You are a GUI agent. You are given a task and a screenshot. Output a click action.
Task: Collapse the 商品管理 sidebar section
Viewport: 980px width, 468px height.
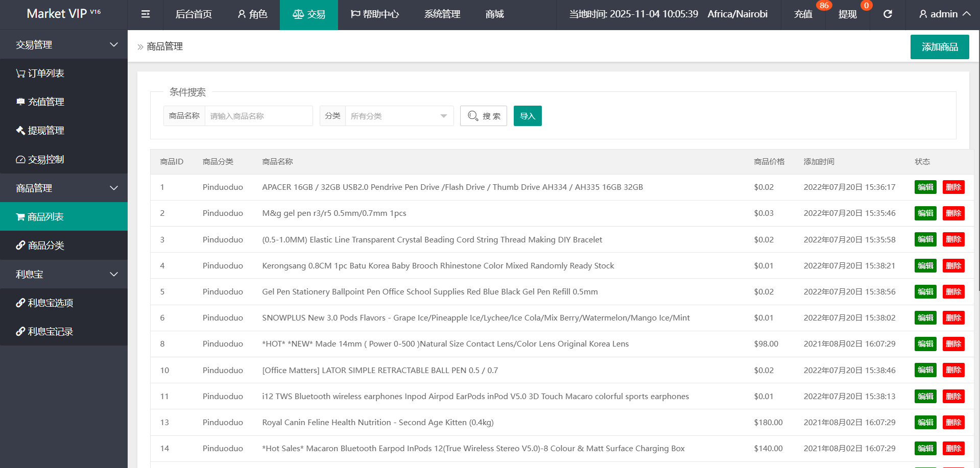click(x=64, y=188)
